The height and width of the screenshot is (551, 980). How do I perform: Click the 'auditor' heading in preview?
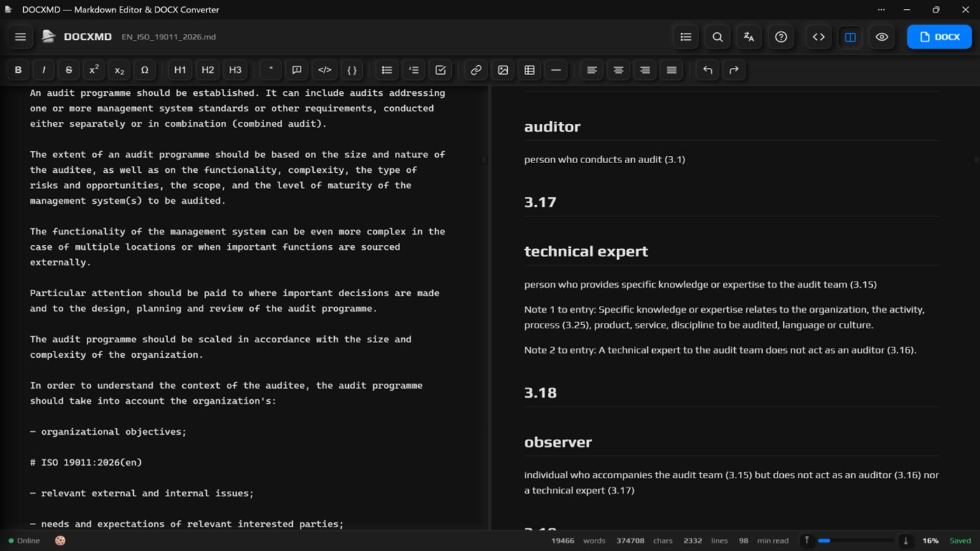click(552, 127)
